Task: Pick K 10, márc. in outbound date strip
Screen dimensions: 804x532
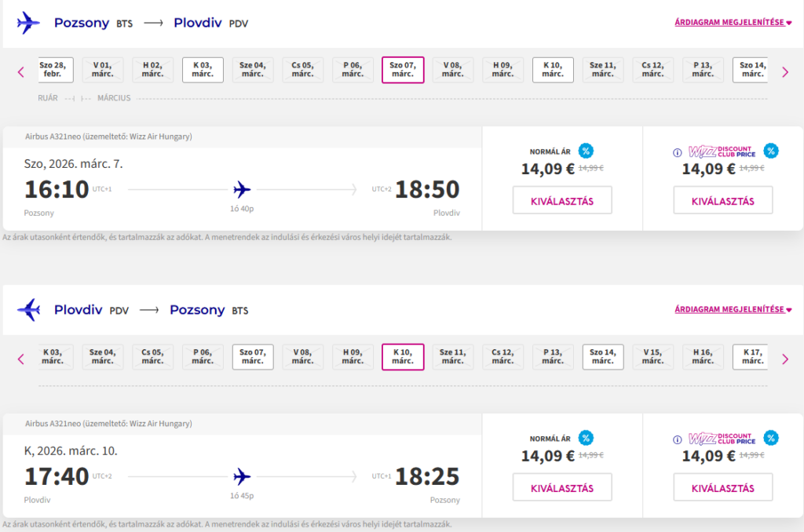Action: coord(553,70)
